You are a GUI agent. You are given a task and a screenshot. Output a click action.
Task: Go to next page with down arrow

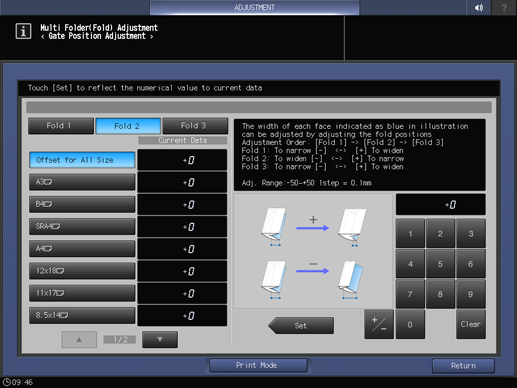click(x=160, y=339)
